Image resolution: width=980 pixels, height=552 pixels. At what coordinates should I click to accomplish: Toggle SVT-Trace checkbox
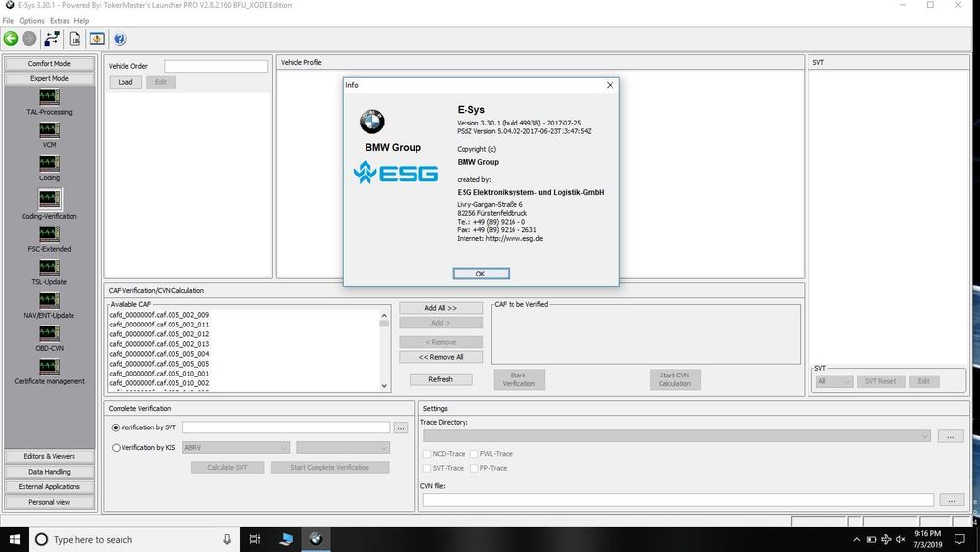427,468
